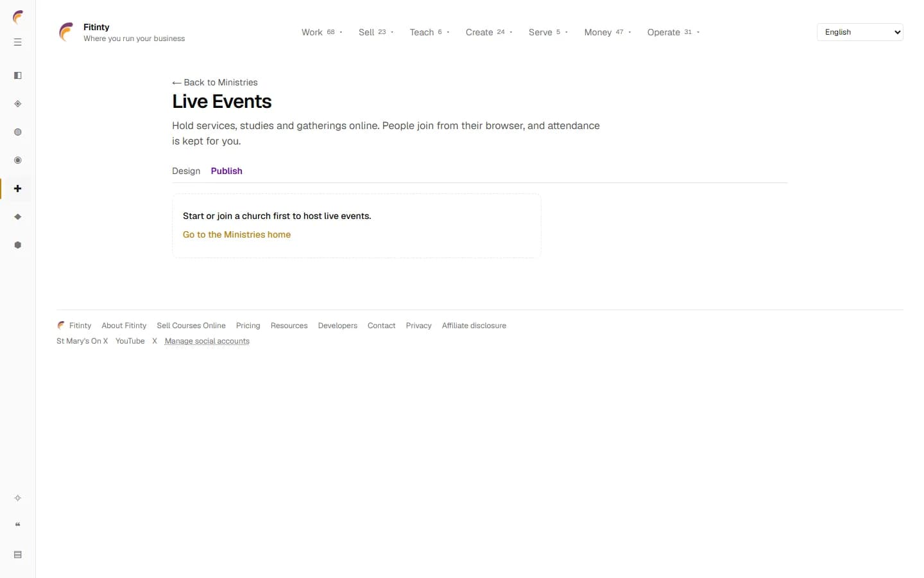The height and width of the screenshot is (578, 924).
Task: Click the Fitinty logo in the page header
Action: (66, 32)
